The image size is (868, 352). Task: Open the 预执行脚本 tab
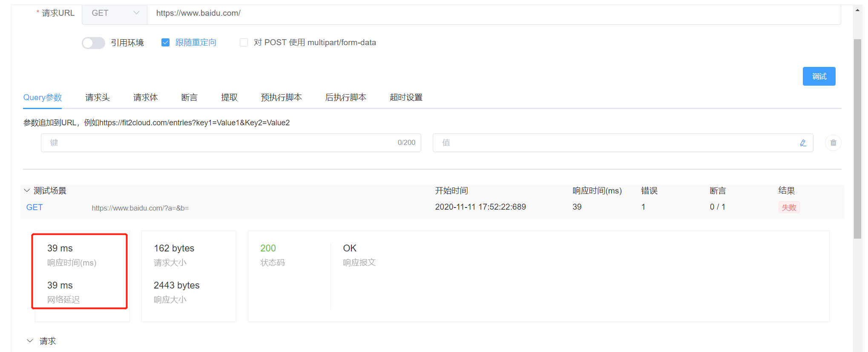(x=282, y=98)
